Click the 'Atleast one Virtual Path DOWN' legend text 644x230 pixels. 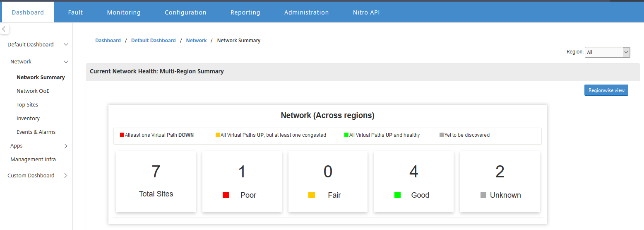coord(159,135)
